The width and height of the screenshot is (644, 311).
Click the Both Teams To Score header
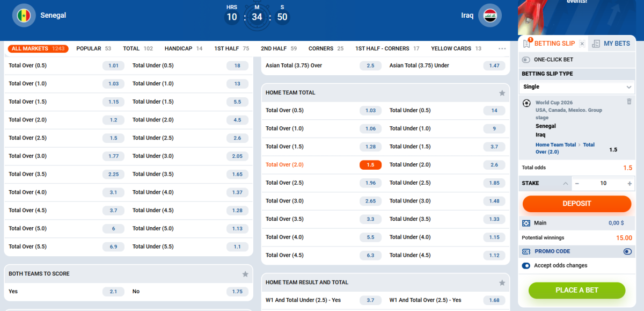click(128, 274)
